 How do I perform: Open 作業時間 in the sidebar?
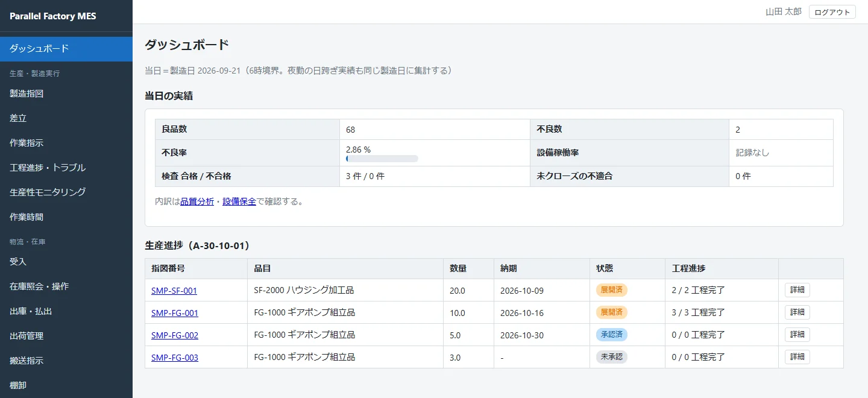click(x=66, y=217)
